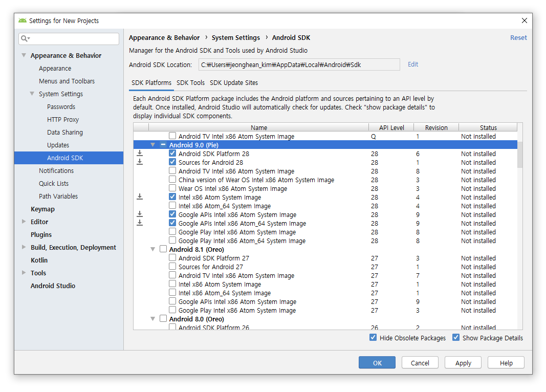Collapse System Settings in the sidebar
This screenshot has width=546, height=392.
tap(32, 94)
